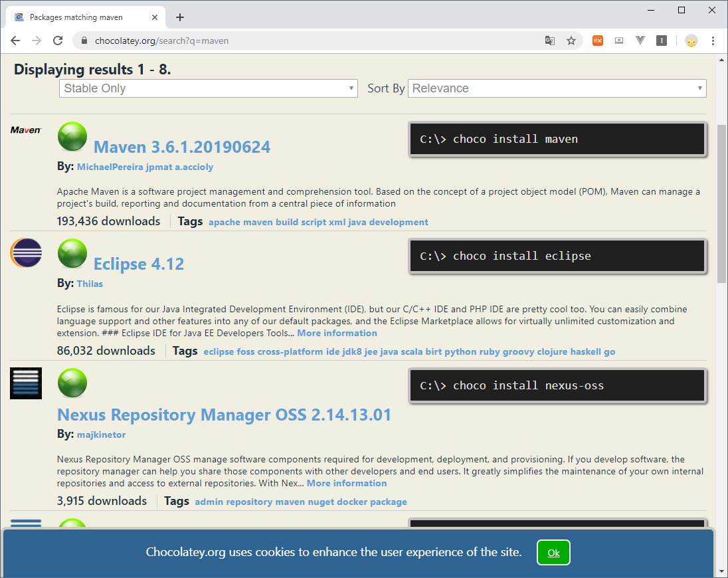Select the choco install nexus-oss command box
728x578 pixels.
click(x=557, y=386)
